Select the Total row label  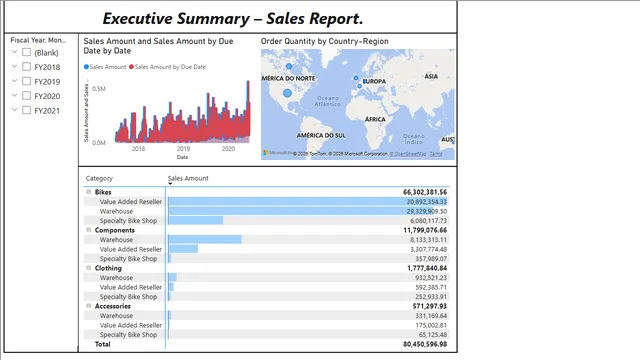tap(102, 344)
